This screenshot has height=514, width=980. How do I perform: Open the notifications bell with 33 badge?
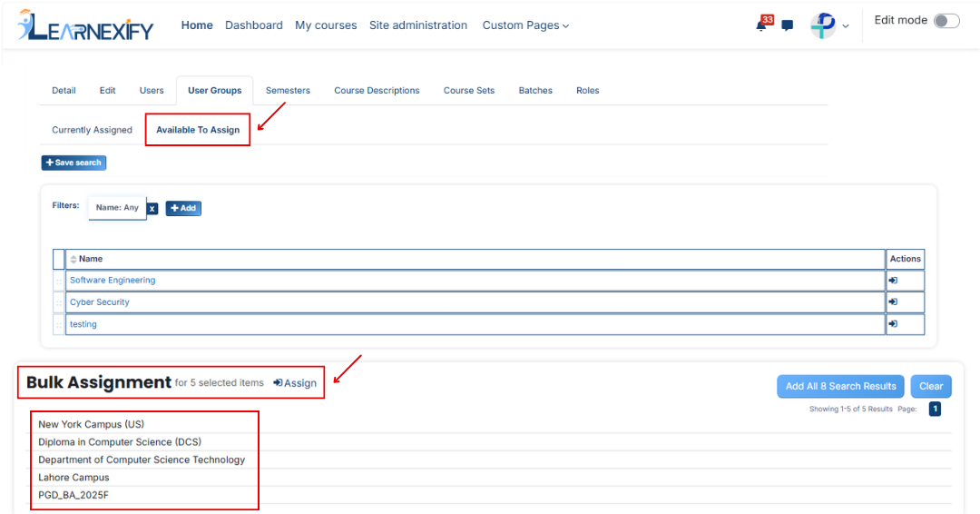(x=763, y=24)
